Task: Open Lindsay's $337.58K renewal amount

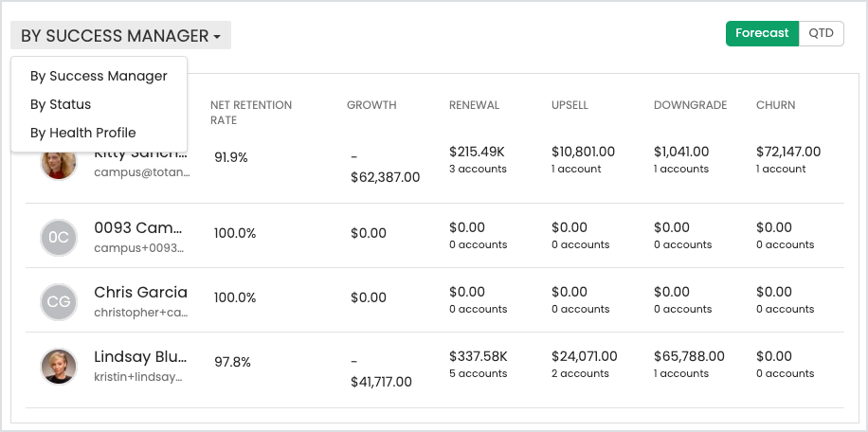Action: (479, 356)
